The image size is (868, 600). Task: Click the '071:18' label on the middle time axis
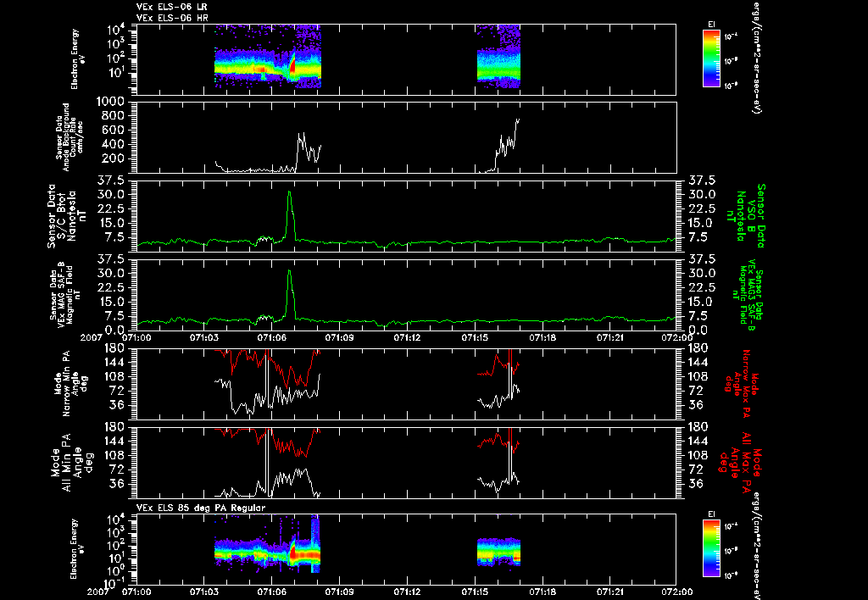point(543,337)
